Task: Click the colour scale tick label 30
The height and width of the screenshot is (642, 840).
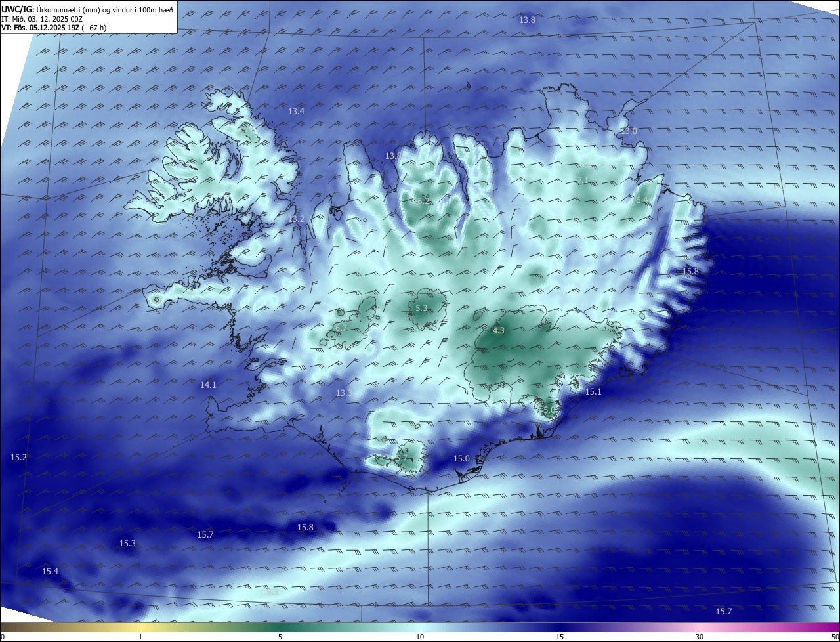Action: pyautogui.click(x=700, y=637)
